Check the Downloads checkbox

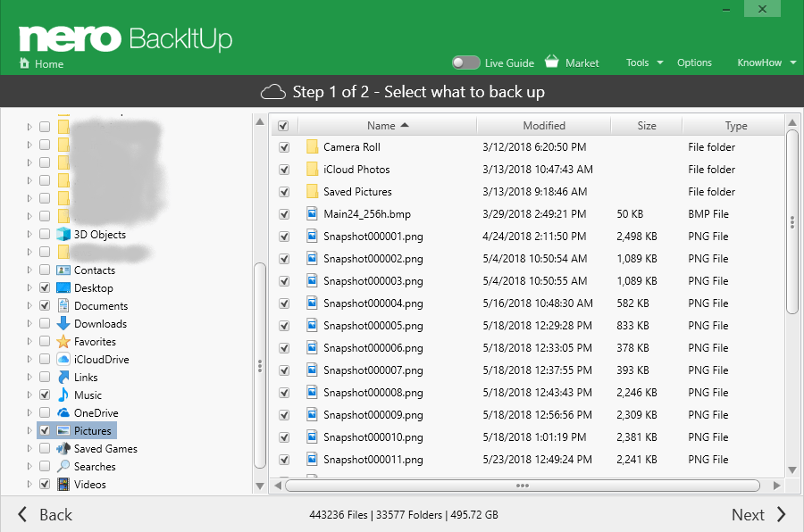click(45, 323)
